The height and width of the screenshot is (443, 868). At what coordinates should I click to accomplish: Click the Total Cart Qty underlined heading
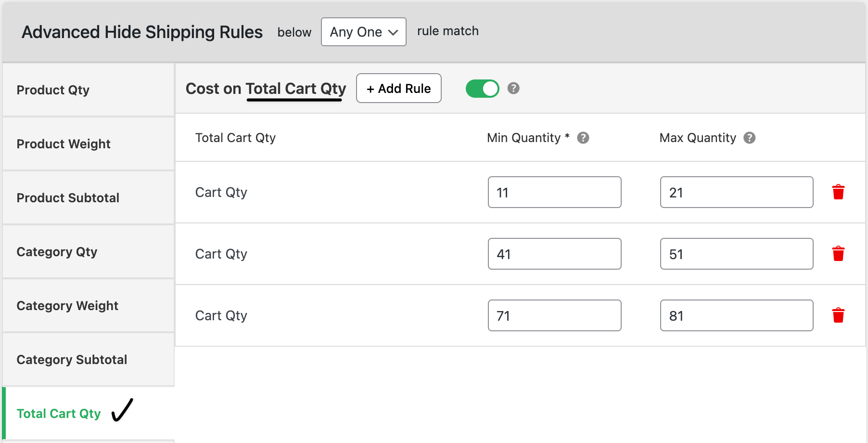(295, 88)
